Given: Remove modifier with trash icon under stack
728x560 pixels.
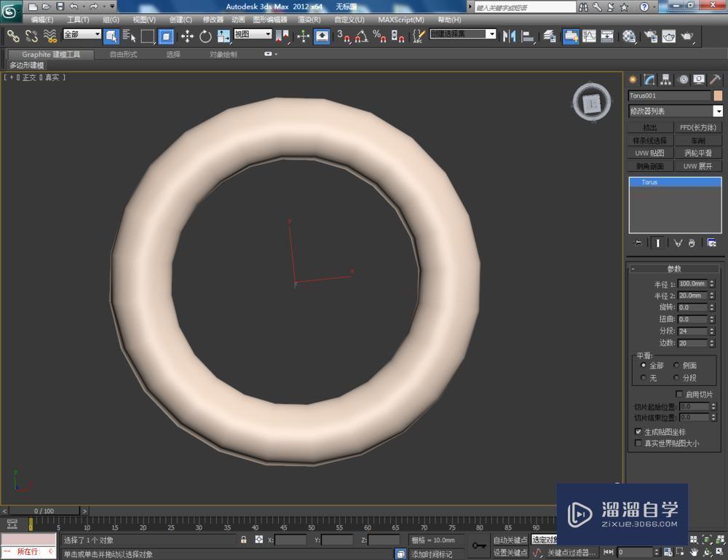Looking at the screenshot, I should 691,242.
